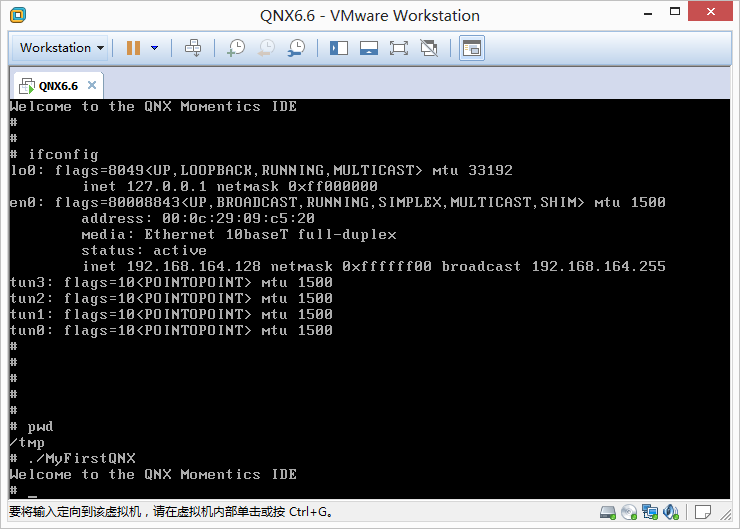
Task: Click the 'tun1: flags=10<POINTOPOINT>' line
Action: 171,314
